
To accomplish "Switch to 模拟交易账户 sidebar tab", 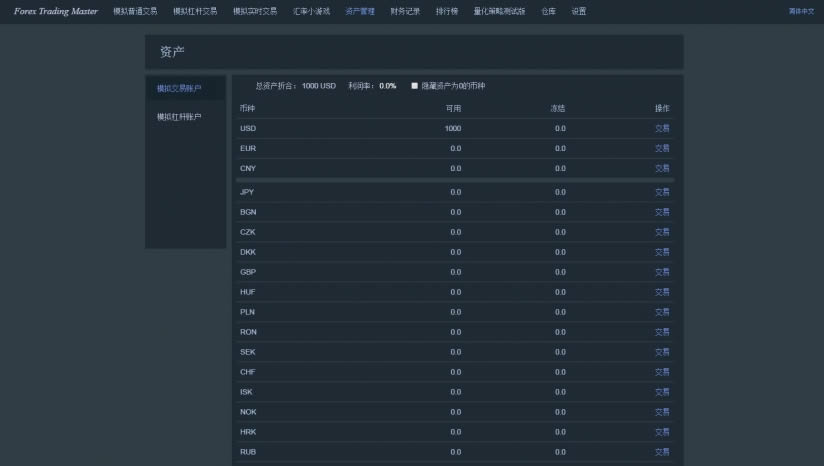I will click(179, 89).
